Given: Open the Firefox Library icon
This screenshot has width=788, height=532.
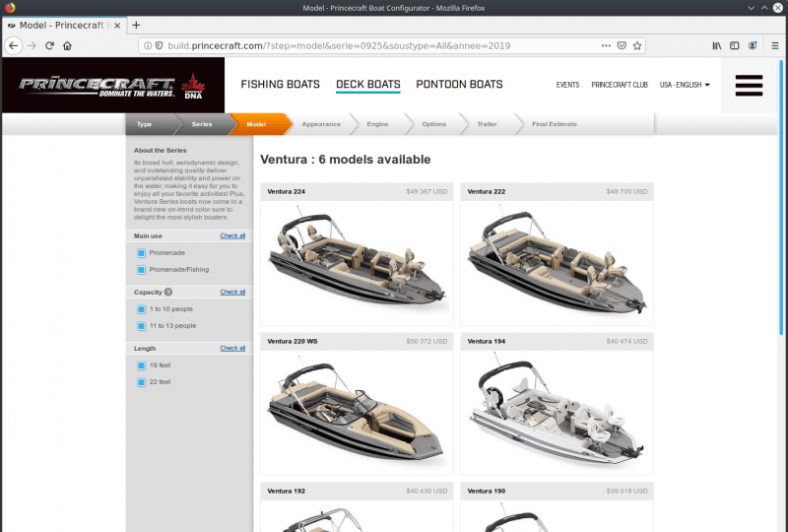Looking at the screenshot, I should click(717, 45).
